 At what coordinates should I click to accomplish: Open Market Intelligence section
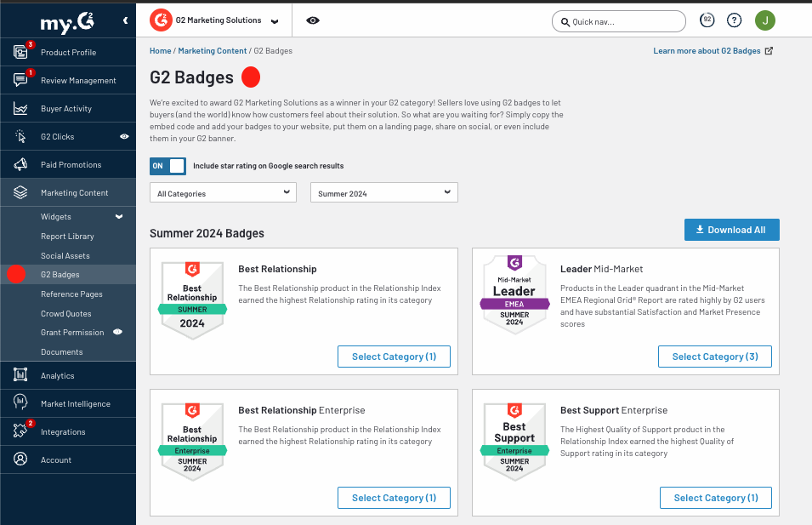click(x=68, y=403)
